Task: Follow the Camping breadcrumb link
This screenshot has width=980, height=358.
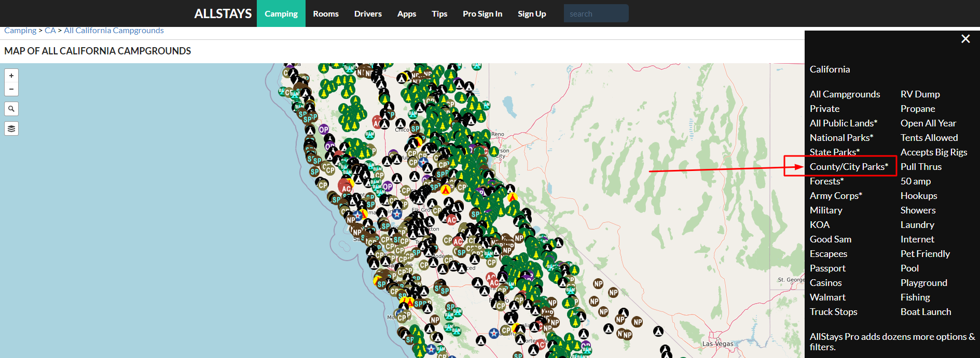Action: pos(20,31)
